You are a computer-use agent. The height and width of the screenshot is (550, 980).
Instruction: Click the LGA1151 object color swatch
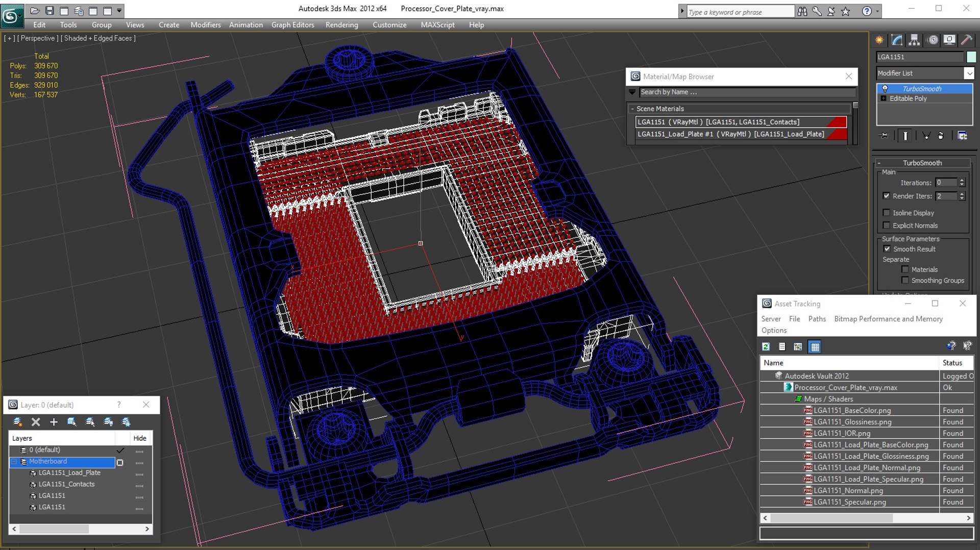(x=971, y=57)
